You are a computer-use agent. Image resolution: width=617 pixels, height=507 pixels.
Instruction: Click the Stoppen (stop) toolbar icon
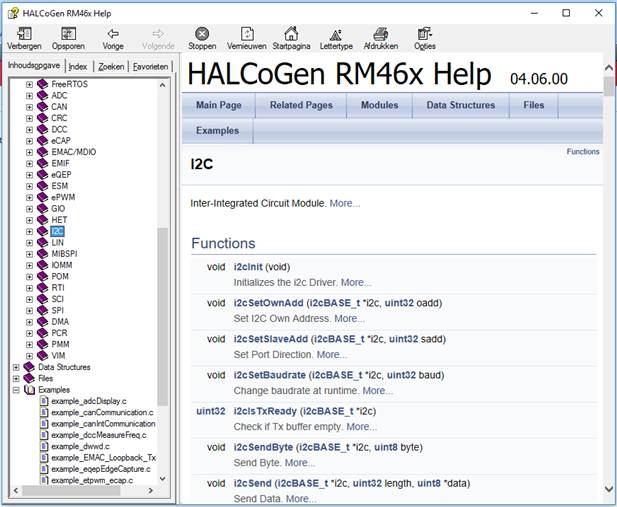point(202,34)
